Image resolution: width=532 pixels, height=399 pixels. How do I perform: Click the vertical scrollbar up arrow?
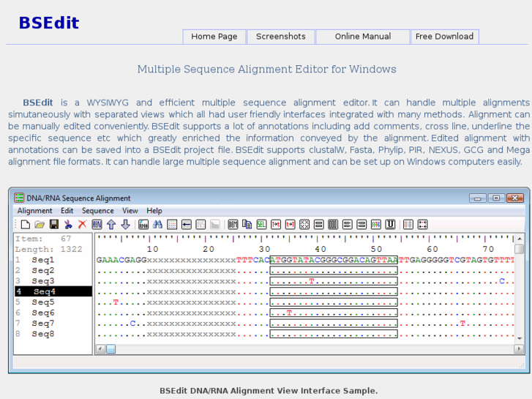click(520, 239)
